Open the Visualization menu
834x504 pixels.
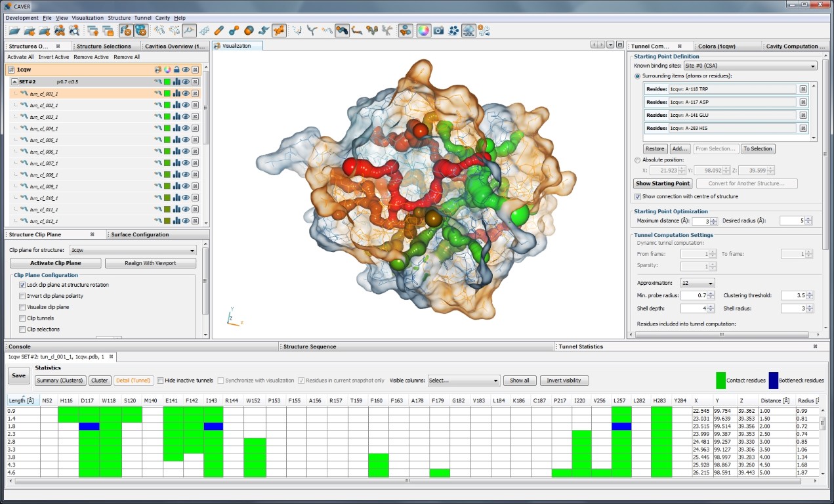tap(87, 18)
